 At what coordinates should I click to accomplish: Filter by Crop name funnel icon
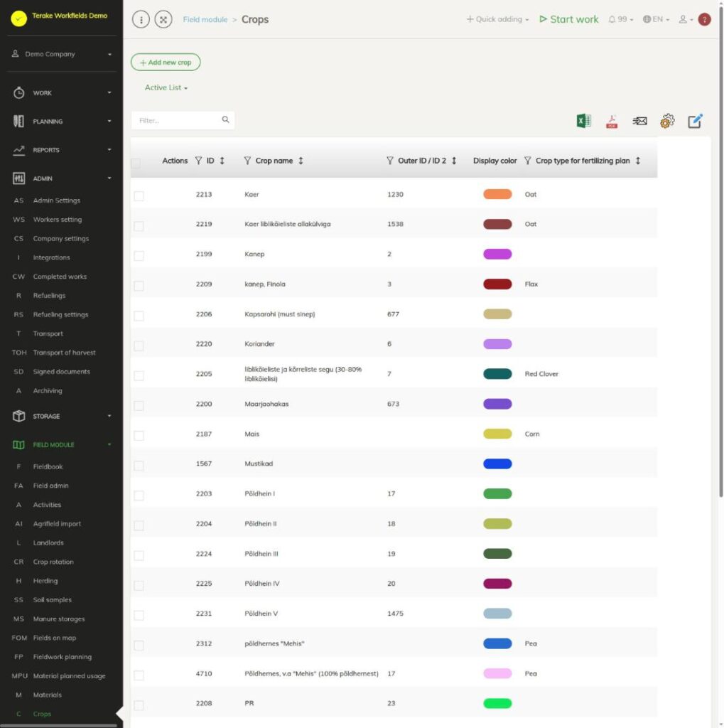tap(247, 161)
